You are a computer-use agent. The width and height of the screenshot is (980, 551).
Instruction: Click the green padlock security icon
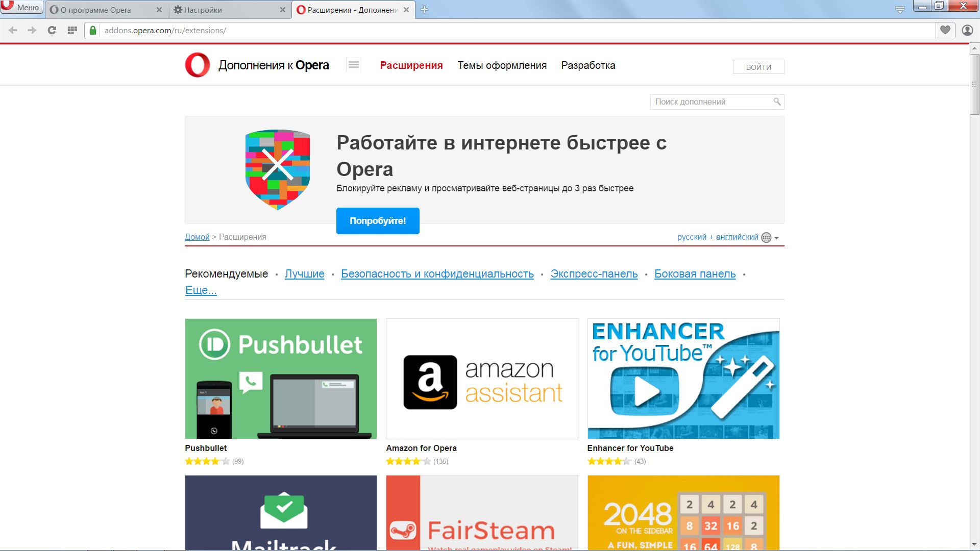pos(93,31)
